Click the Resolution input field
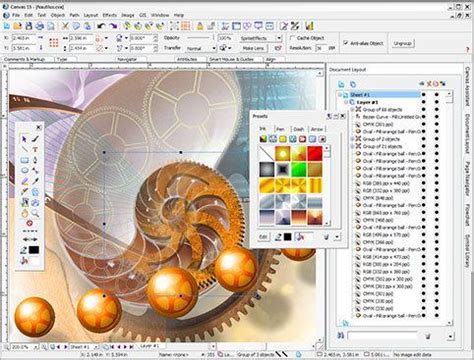The image size is (474, 360). click(x=320, y=48)
